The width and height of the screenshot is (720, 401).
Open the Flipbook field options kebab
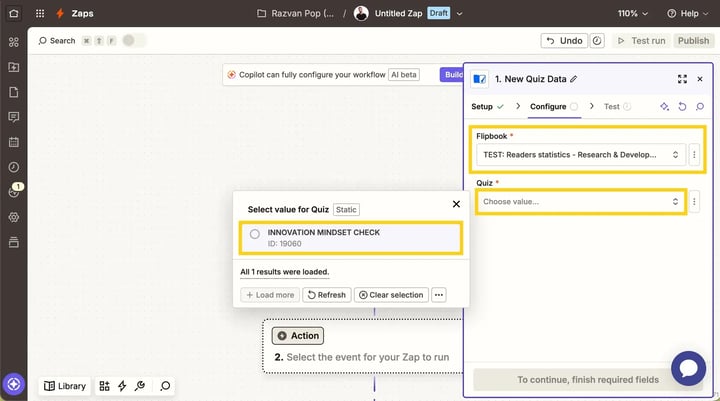tap(694, 155)
